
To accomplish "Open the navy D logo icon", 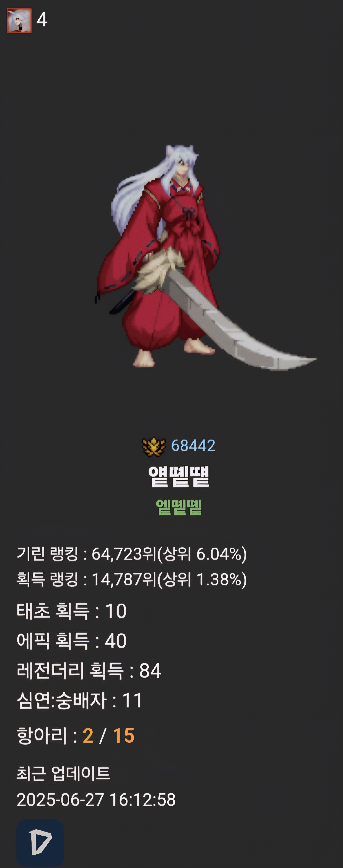I will [40, 843].
